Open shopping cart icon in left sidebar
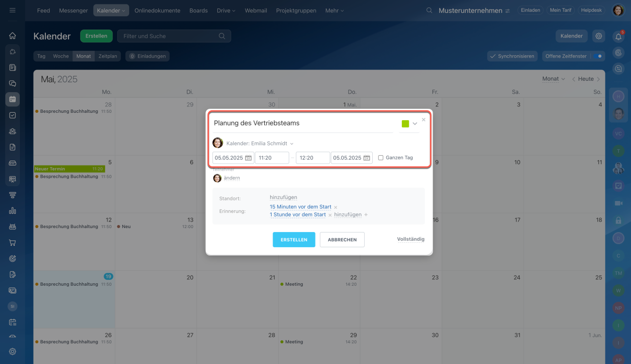This screenshot has width=631, height=364. [12, 242]
